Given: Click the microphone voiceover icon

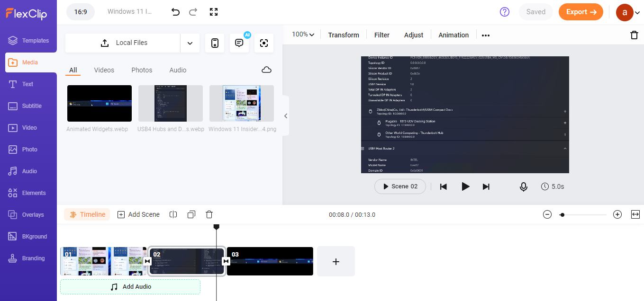Looking at the screenshot, I should click(524, 186).
